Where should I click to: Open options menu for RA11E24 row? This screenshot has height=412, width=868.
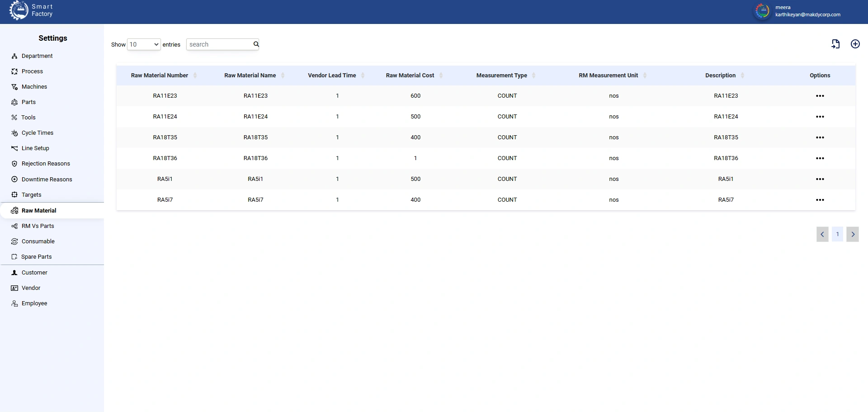[x=820, y=117]
